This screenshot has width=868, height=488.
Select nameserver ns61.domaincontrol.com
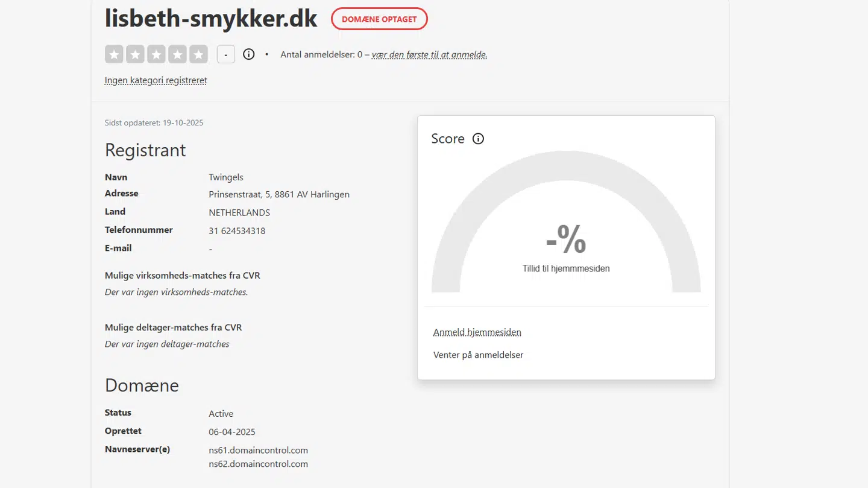(x=258, y=450)
